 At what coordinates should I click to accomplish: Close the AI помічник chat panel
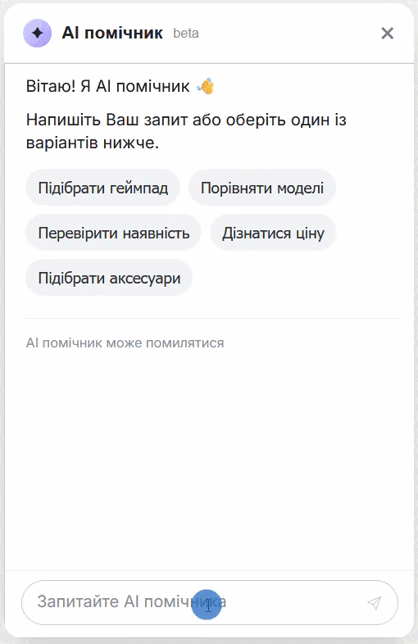[x=387, y=33]
